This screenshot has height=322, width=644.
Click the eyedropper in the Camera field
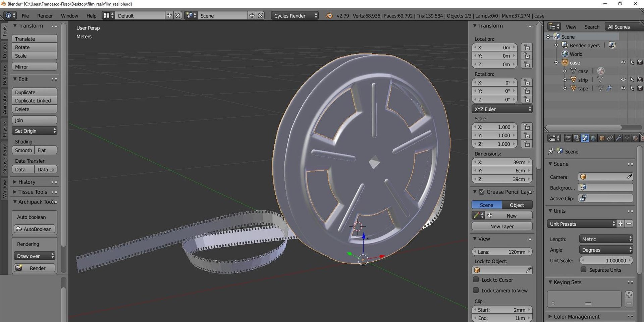(629, 177)
